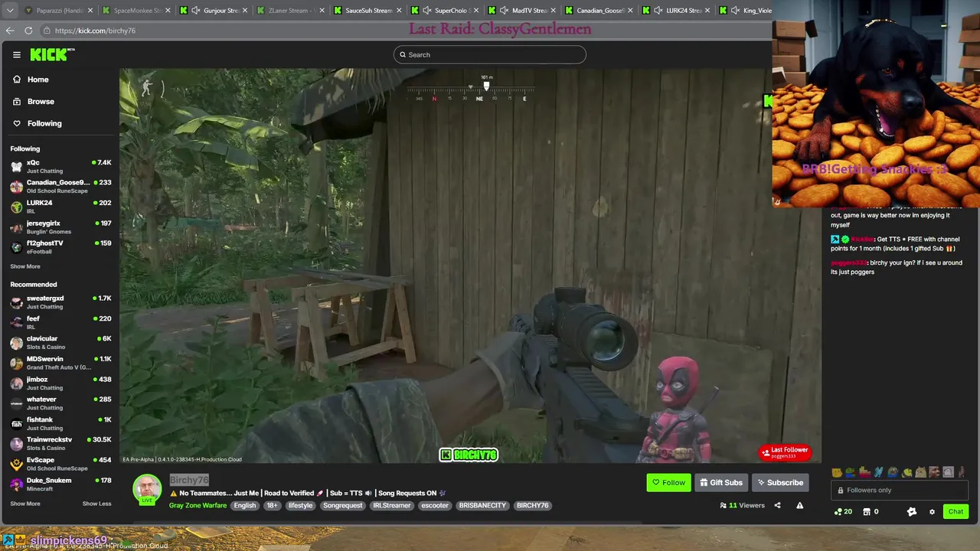Open Following in the sidebar

click(44, 123)
